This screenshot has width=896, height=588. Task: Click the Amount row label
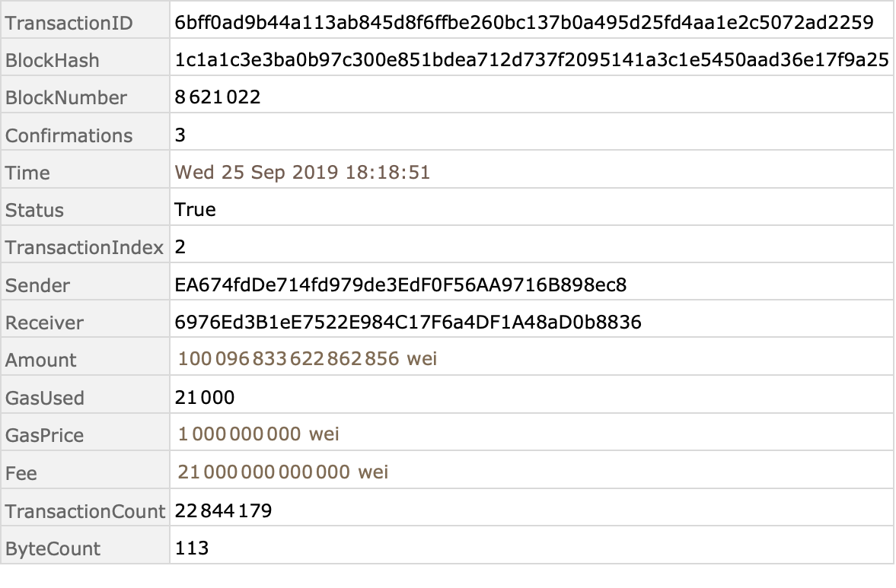[40, 361]
